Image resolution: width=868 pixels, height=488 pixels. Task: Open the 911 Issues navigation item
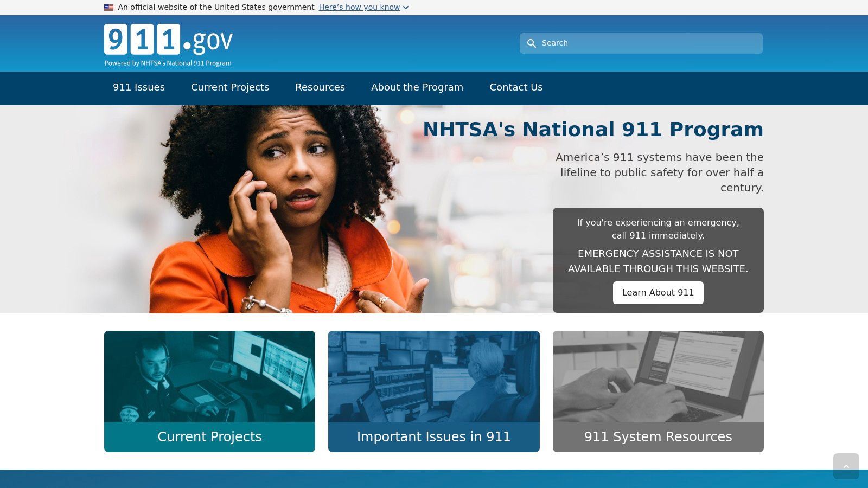[x=139, y=87]
